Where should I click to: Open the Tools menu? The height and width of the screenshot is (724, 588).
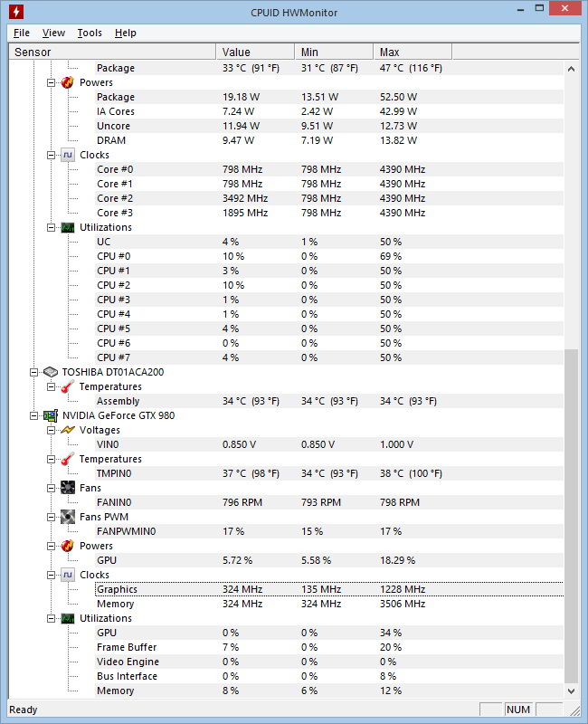pyautogui.click(x=90, y=33)
